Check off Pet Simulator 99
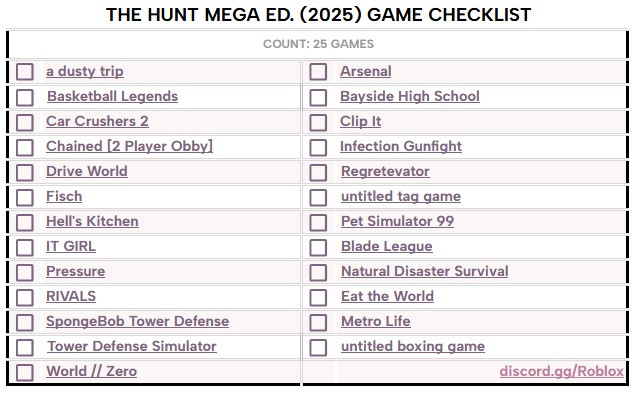The image size is (637, 393). [x=318, y=222]
